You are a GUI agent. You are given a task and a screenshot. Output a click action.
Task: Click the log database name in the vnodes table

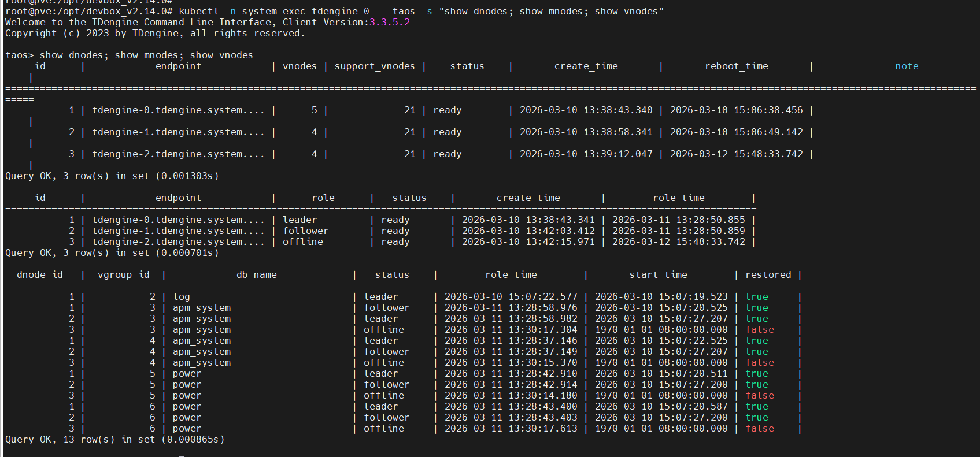pyautogui.click(x=181, y=297)
